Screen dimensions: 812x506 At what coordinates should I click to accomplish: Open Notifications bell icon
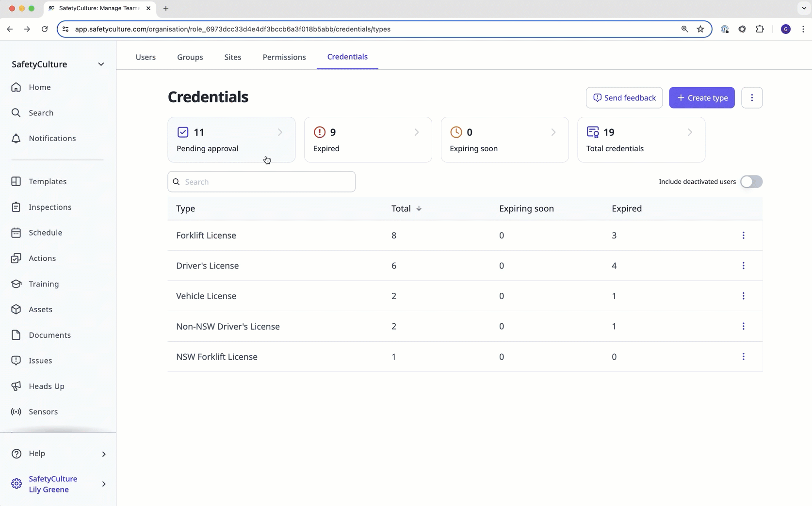click(x=16, y=139)
